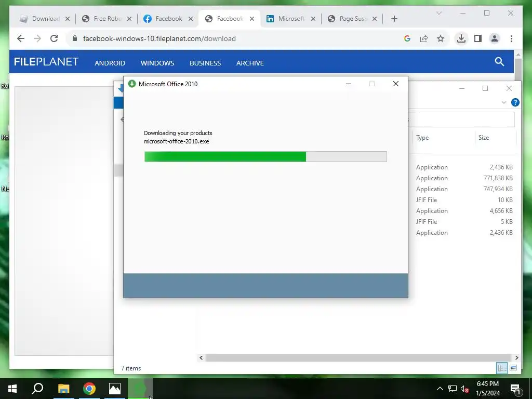Click the muted volume icon
This screenshot has height=399, width=532.
coord(465,389)
